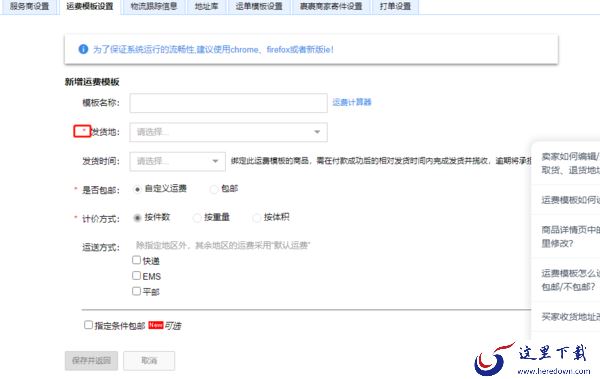Open help item starting 运费模板如何
This screenshot has width=600, height=379.
[570, 200]
